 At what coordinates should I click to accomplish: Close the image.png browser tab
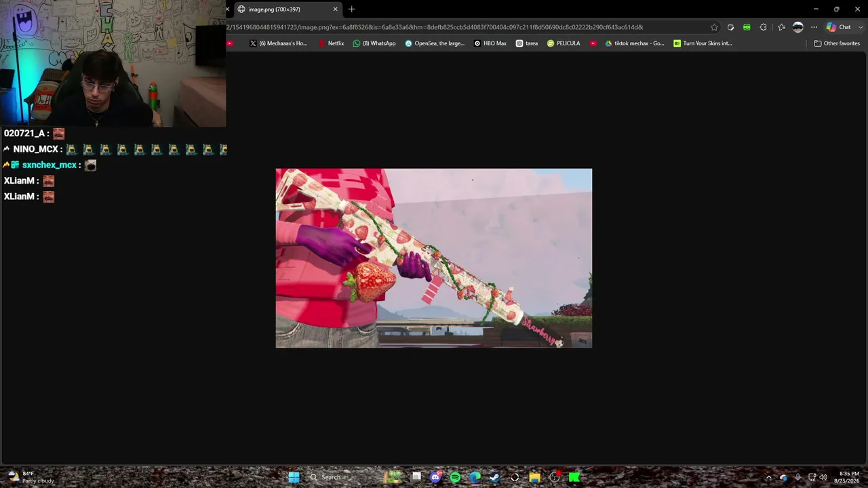coord(335,9)
